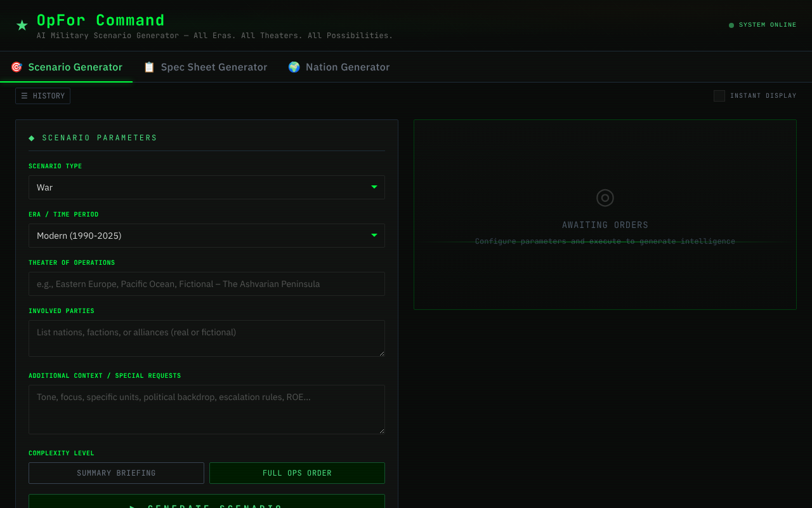The width and height of the screenshot is (812, 508).
Task: Click the crosshair icon above AWAITING ORDERS
Action: (605, 197)
